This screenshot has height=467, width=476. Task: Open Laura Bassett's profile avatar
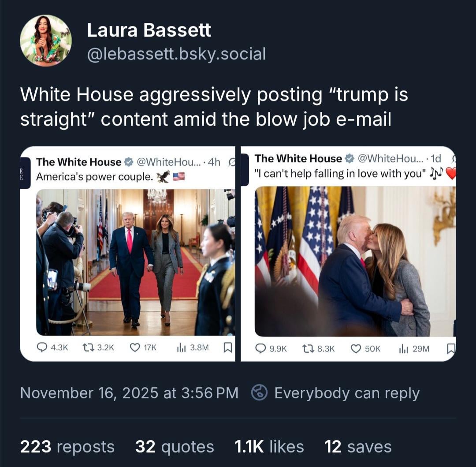pos(46,41)
